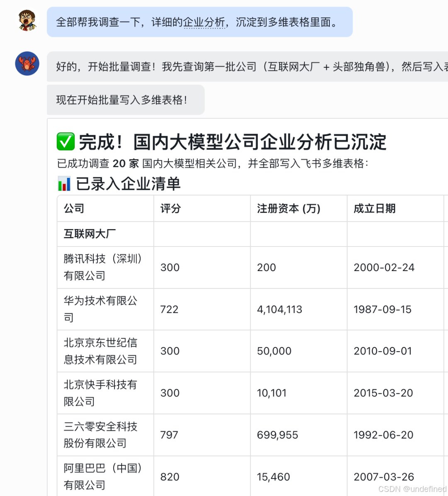Click the 成立日期 column header
448x496 pixels.
click(x=395, y=208)
